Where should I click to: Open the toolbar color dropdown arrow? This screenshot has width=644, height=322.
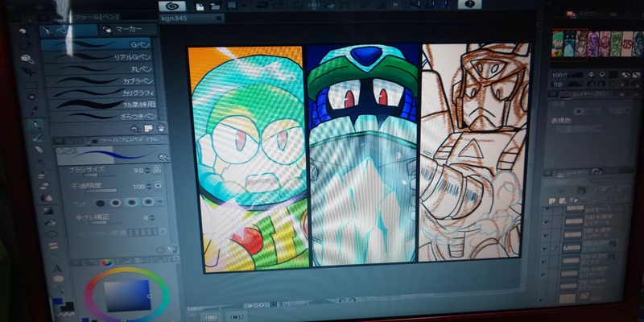244,6
